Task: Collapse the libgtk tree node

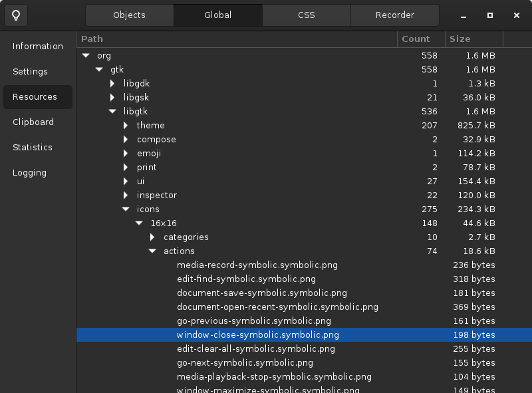Action: coord(112,111)
